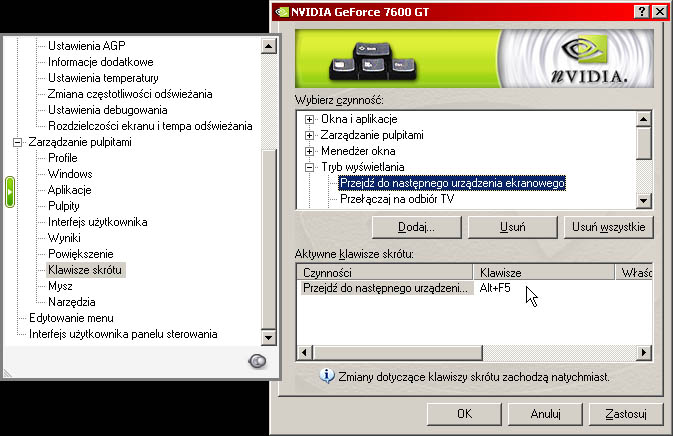The image size is (673, 436).
Task: Cancel with the Anuluj button
Action: click(x=545, y=414)
